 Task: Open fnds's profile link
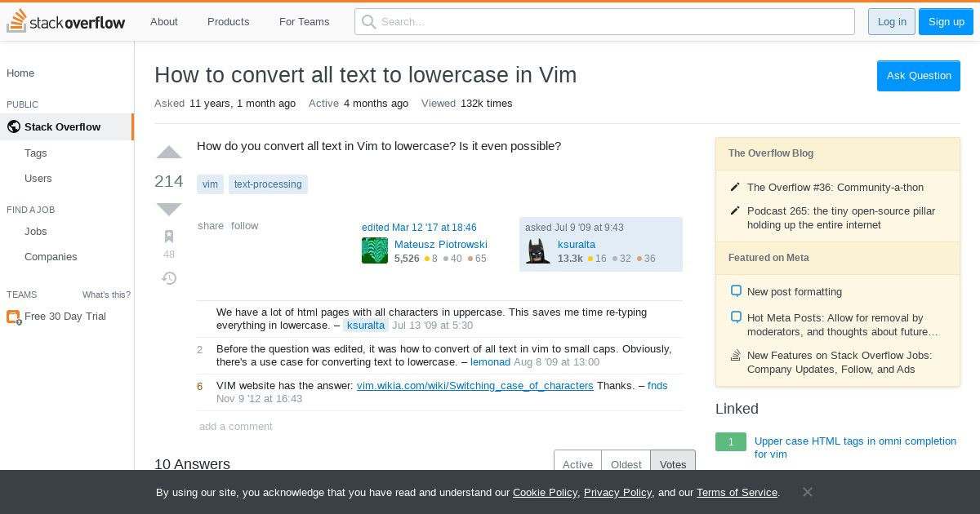657,386
